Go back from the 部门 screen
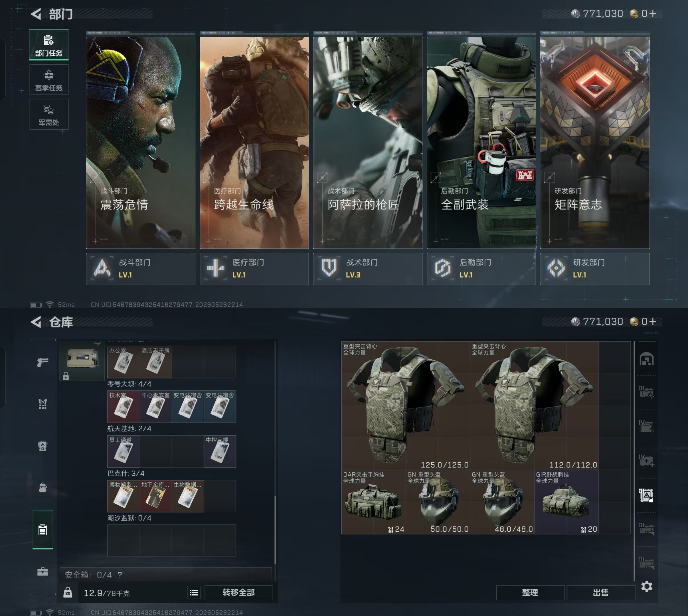The width and height of the screenshot is (688, 616). pyautogui.click(x=36, y=14)
